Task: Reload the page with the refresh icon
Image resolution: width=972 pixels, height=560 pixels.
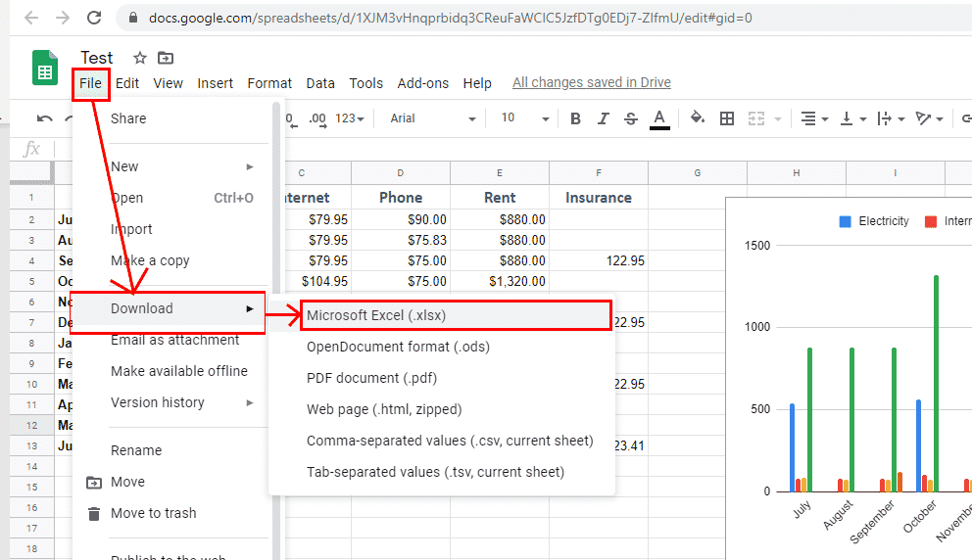Action: (94, 18)
